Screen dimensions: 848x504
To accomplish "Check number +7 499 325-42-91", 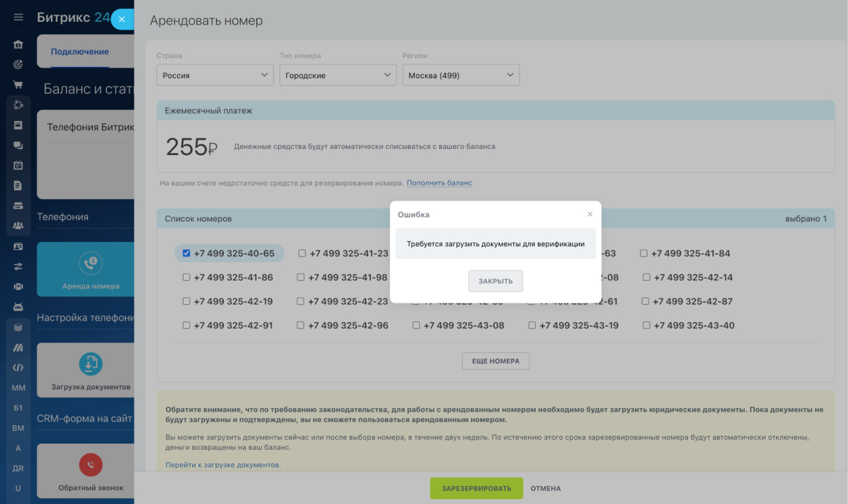I will (x=186, y=325).
